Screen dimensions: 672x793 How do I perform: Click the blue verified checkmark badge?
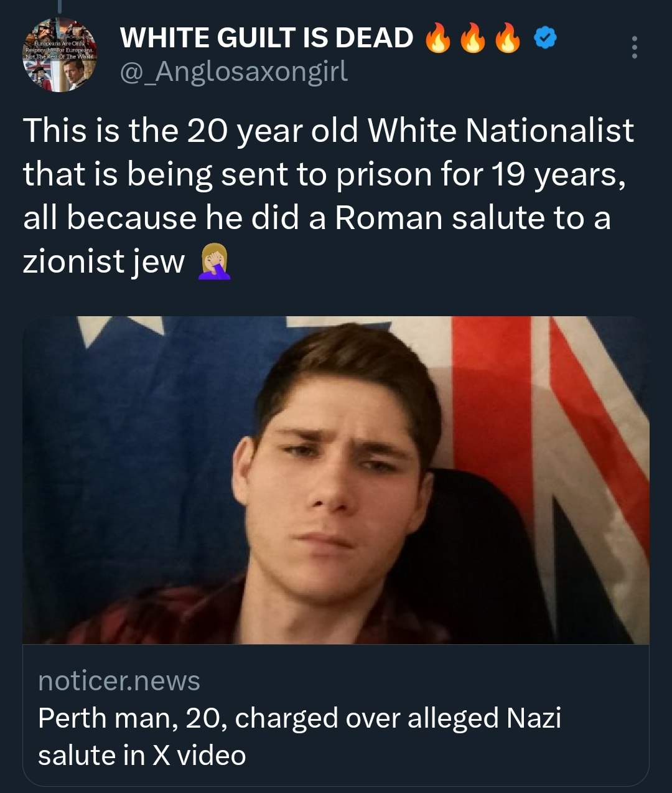(x=546, y=39)
